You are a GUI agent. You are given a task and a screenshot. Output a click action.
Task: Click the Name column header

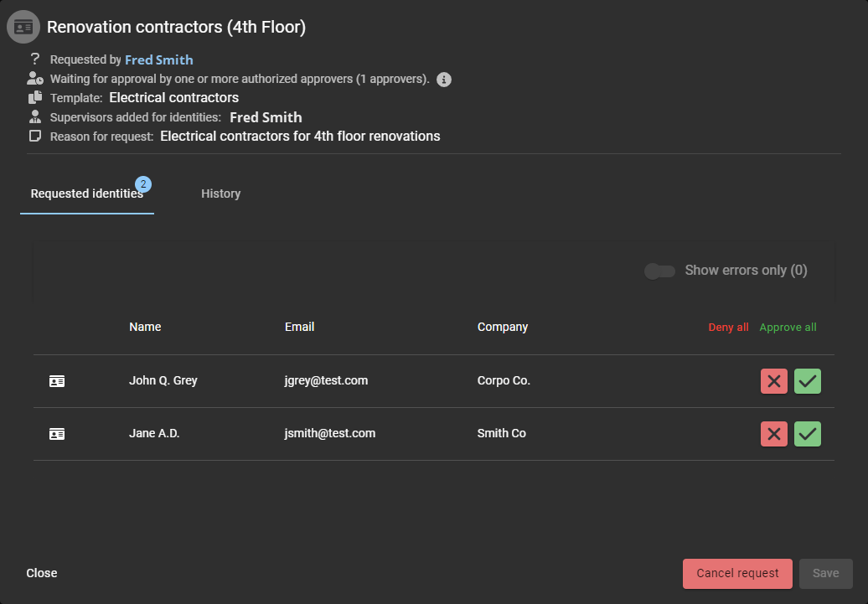tap(145, 327)
